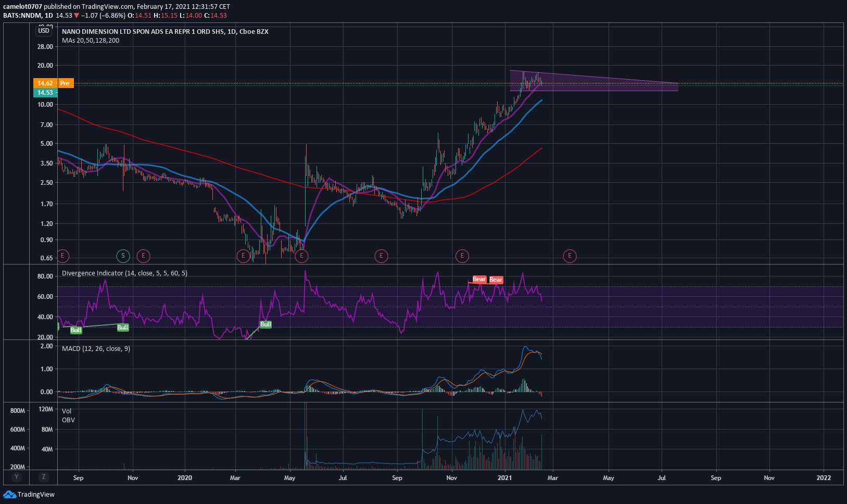Image resolution: width=847 pixels, height=504 pixels.
Task: Click the MACD (12, 26, close, 9) label
Action: (x=96, y=348)
